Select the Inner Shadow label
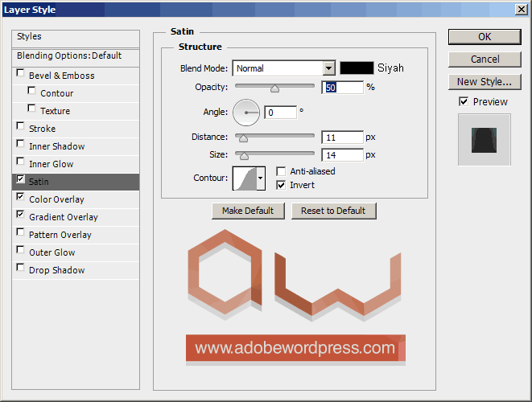This screenshot has width=532, height=402. [x=56, y=146]
